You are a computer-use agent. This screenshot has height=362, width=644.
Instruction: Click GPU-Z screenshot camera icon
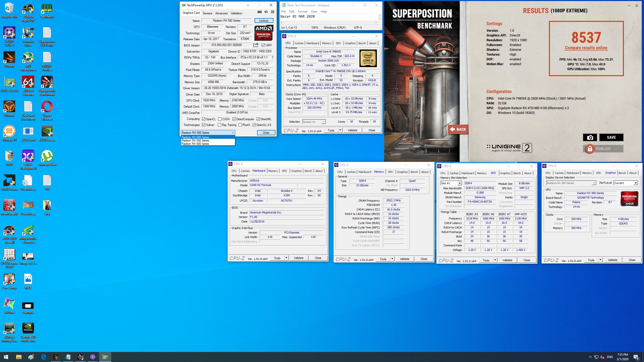point(260,12)
